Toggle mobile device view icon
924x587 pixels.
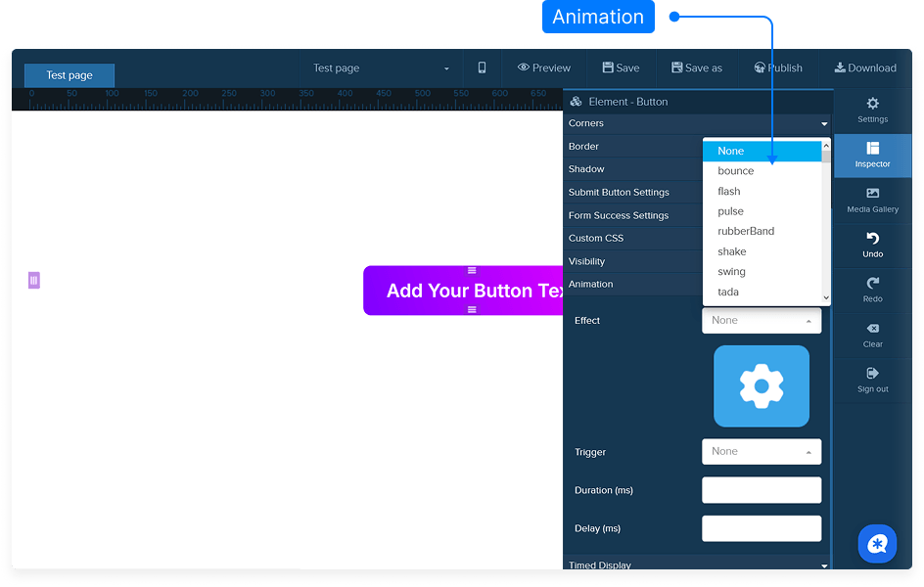pyautogui.click(x=482, y=68)
